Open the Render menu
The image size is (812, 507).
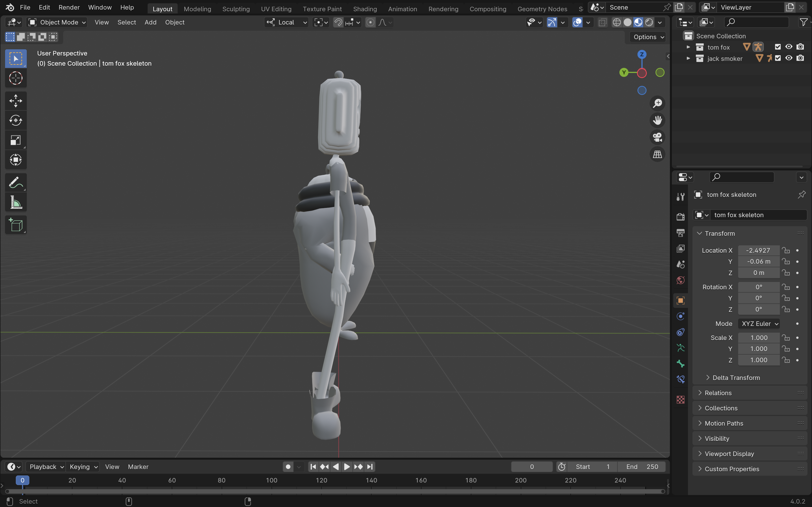pos(69,7)
